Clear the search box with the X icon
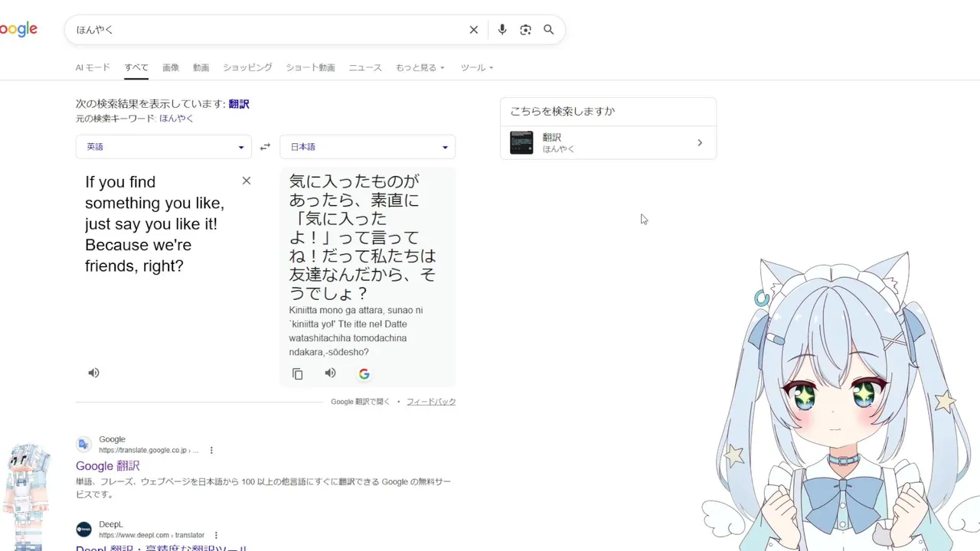This screenshot has height=551, width=980. [x=474, y=30]
